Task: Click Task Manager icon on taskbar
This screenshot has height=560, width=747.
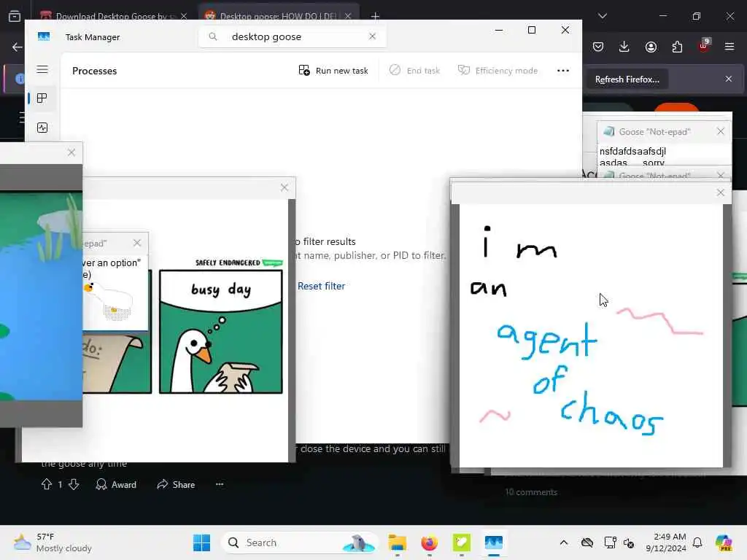Action: (x=494, y=542)
